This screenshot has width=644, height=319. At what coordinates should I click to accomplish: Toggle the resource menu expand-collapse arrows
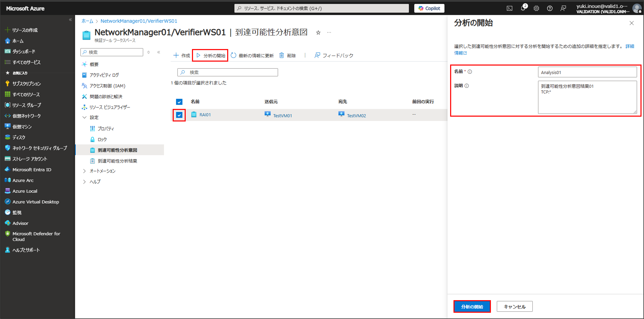[148, 52]
